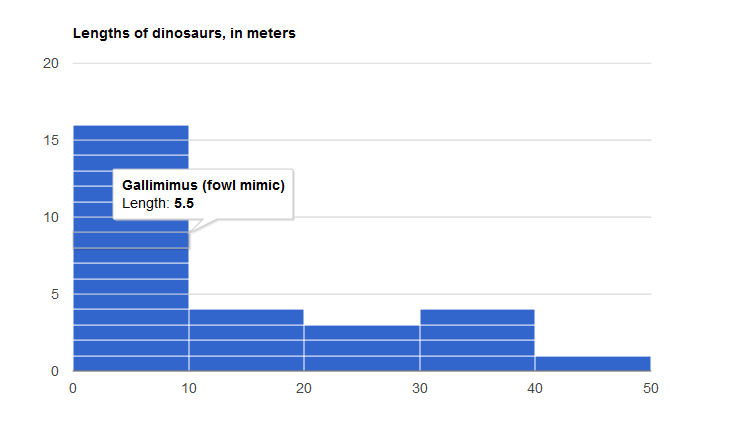The width and height of the screenshot is (733, 422).
Task: Click the y-axis label 15
Action: 52,140
